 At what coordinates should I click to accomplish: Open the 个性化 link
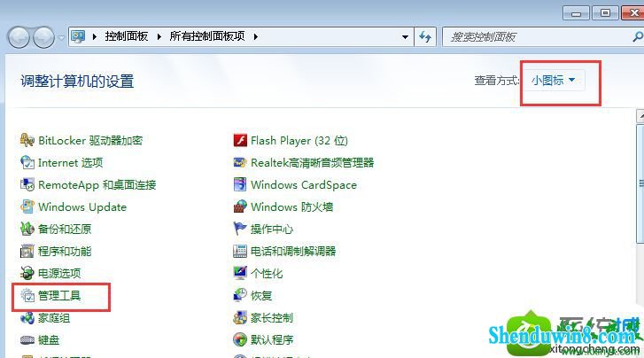click(267, 273)
